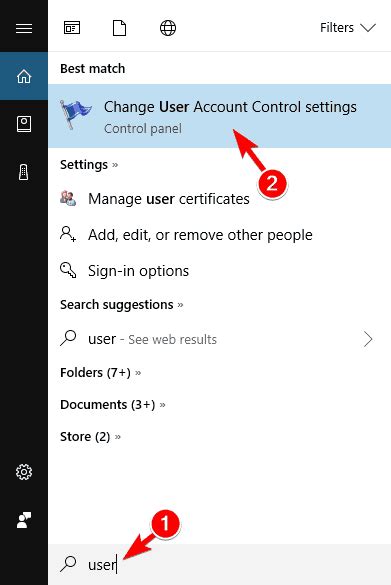Filter results by Documents page icon
This screenshot has width=391, height=585.
119,28
